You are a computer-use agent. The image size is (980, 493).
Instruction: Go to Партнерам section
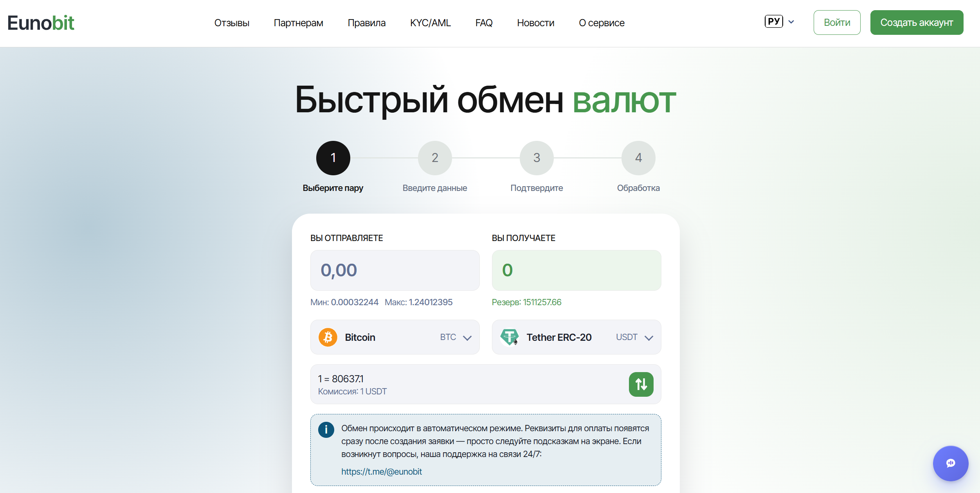tap(298, 23)
